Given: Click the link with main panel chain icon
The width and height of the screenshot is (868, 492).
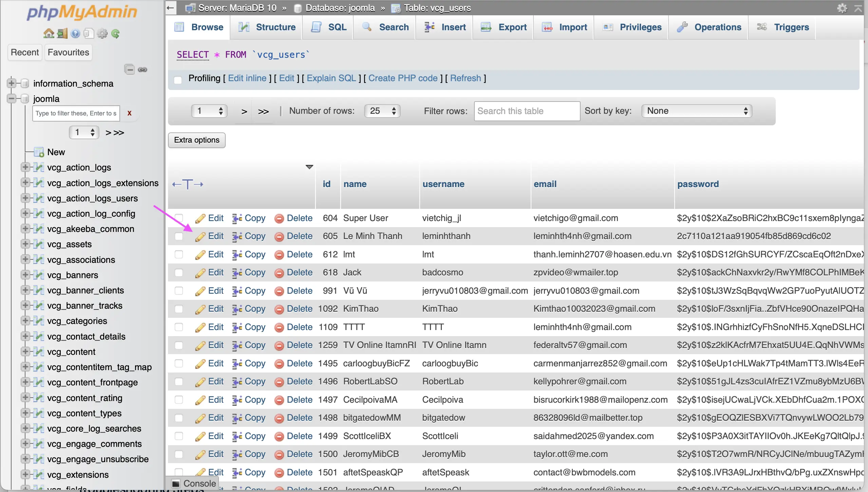Looking at the screenshot, I should [143, 70].
